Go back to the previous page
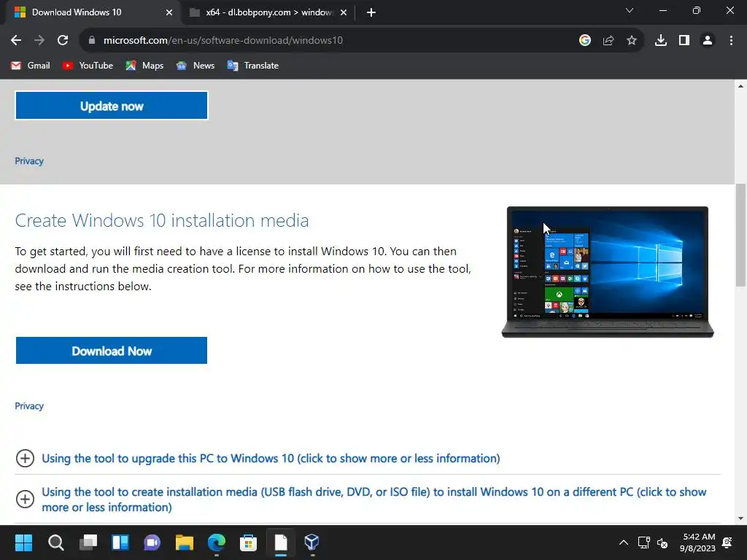 16,41
